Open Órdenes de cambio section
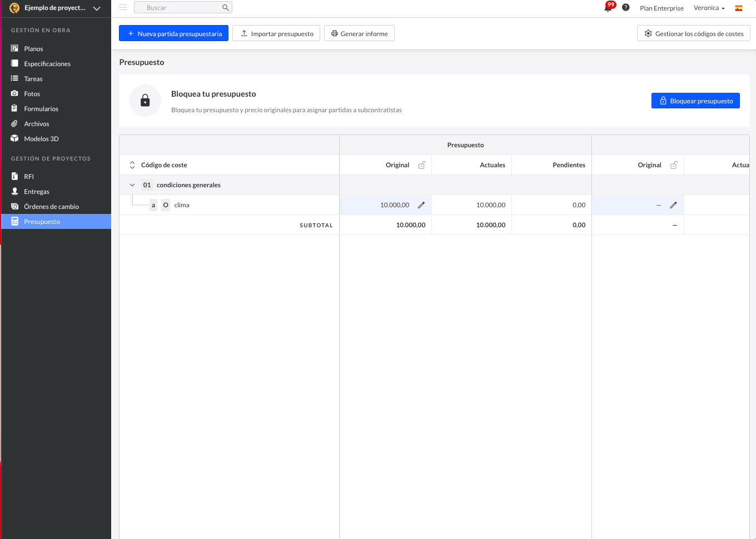This screenshot has height=539, width=756. (x=51, y=207)
